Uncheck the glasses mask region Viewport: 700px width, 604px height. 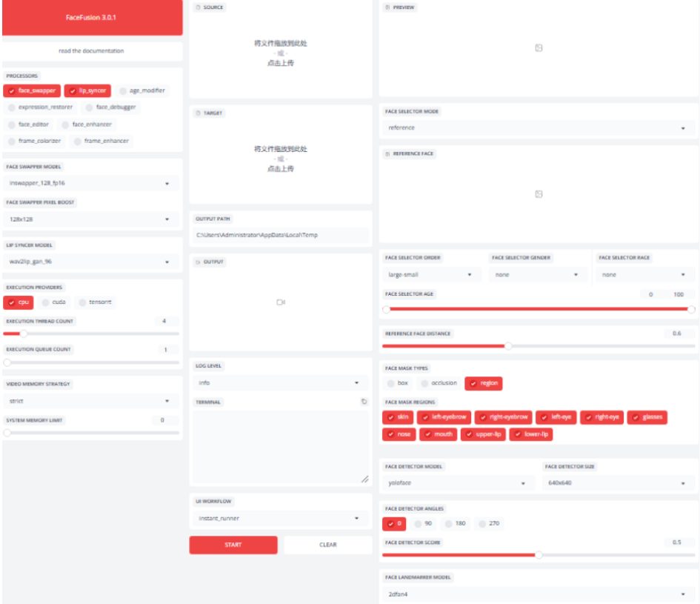(647, 417)
